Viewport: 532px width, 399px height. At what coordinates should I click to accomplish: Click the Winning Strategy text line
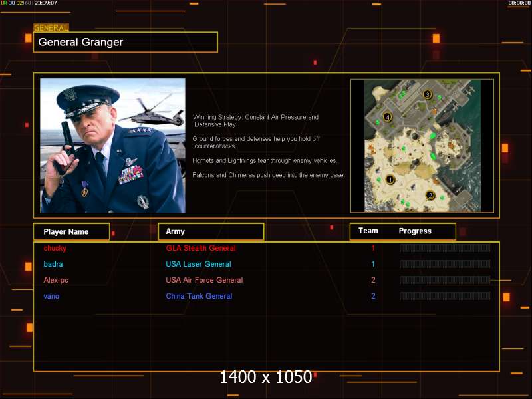[256, 121]
